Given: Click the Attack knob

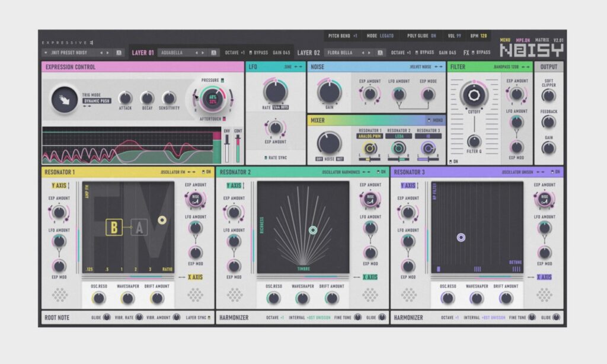Looking at the screenshot, I should tap(125, 98).
